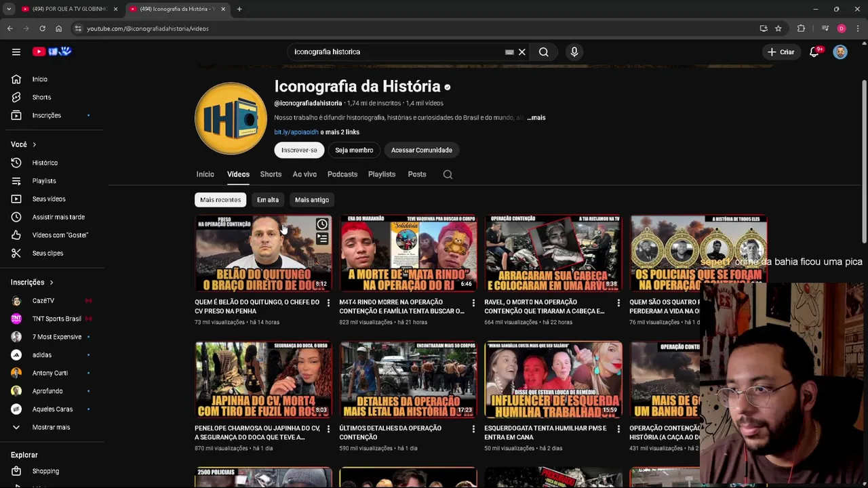868x488 pixels.
Task: Expand channel description with ...mais
Action: coord(536,117)
